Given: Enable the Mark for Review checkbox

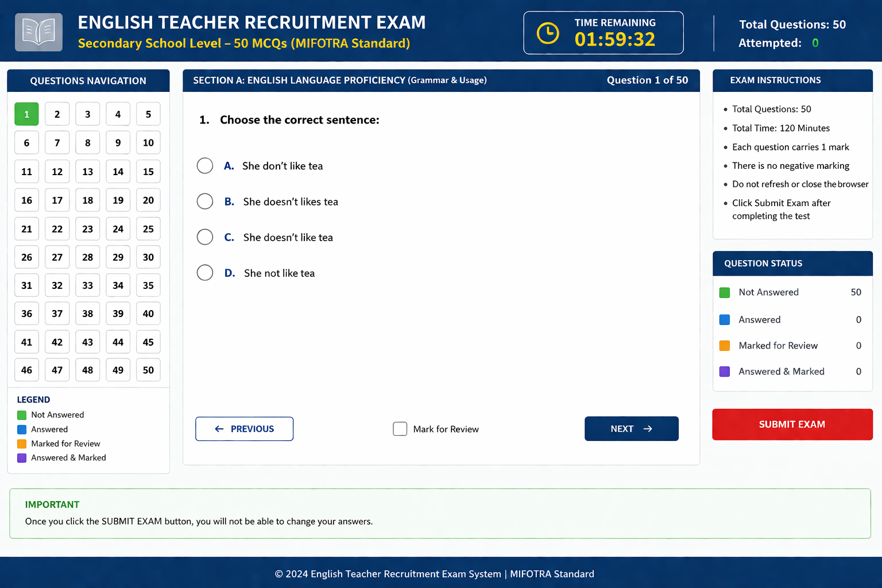Looking at the screenshot, I should pyautogui.click(x=400, y=429).
